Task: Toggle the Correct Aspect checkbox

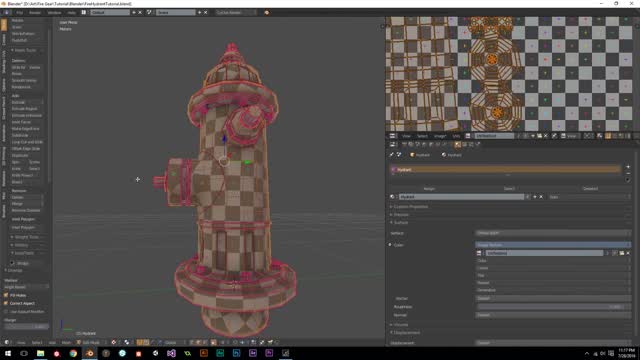Action: click(x=6, y=303)
